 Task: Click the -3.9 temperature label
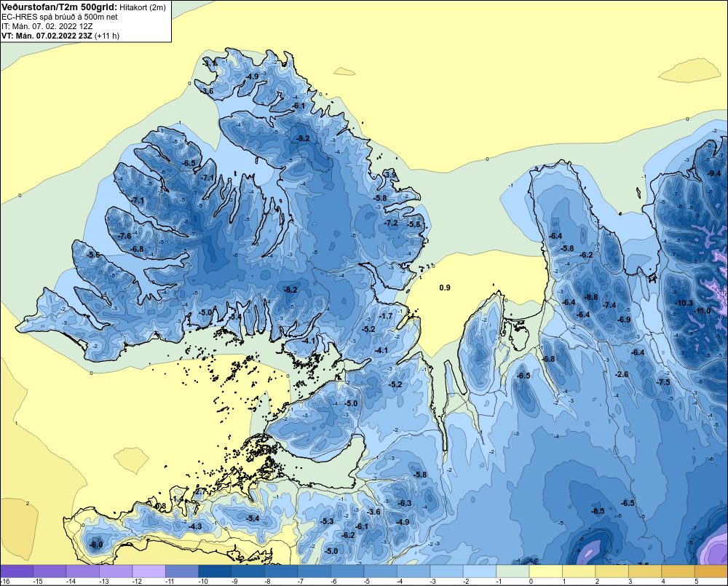point(391,175)
